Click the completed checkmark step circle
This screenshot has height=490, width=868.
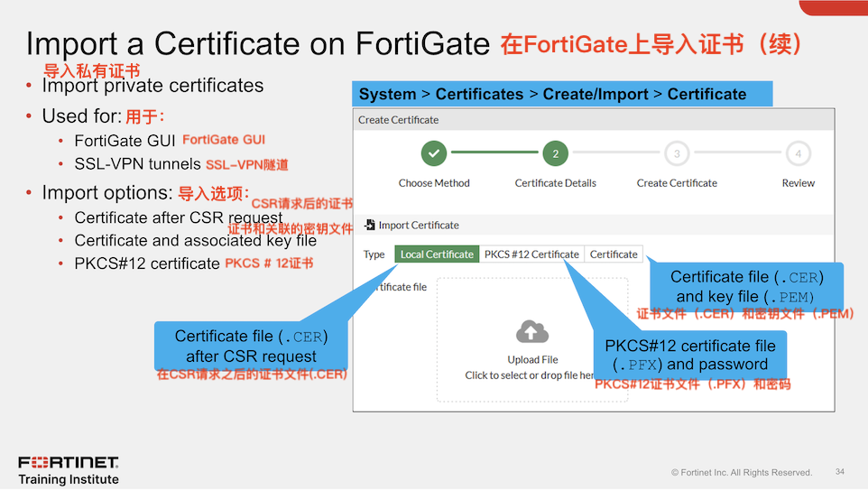(x=434, y=153)
